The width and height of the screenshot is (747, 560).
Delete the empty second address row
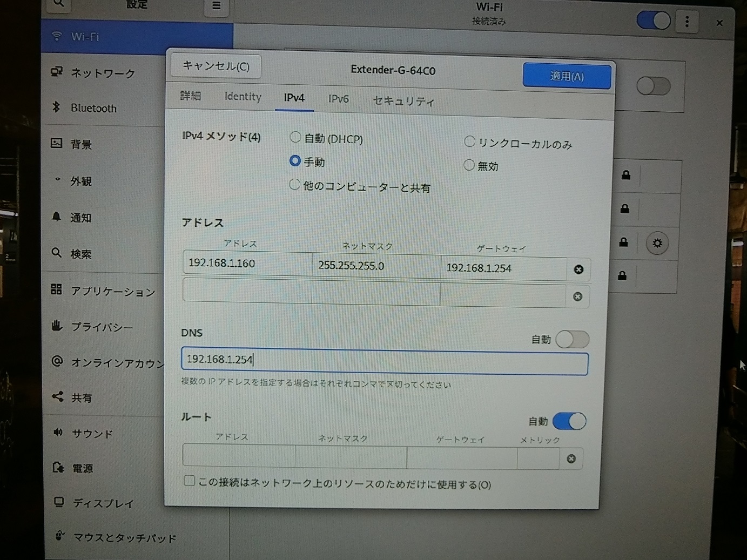coord(577,296)
